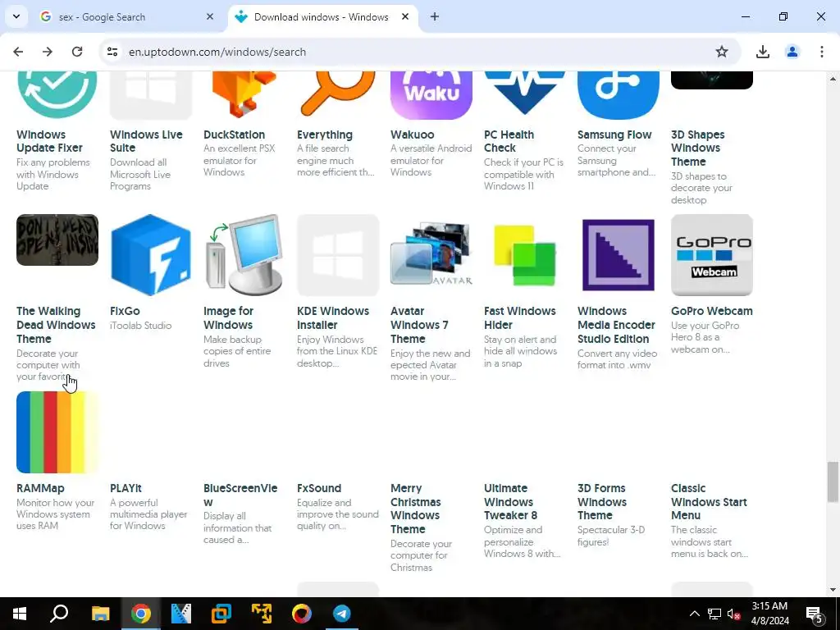Click the Classic Windows Start Menu title

709,502
